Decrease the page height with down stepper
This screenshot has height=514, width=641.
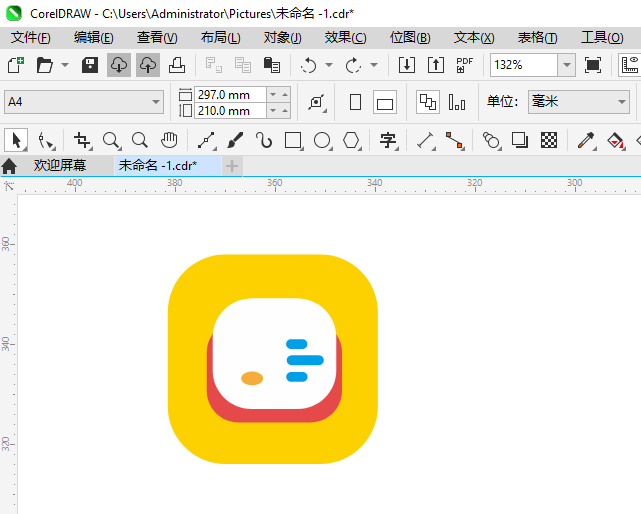pos(273,110)
